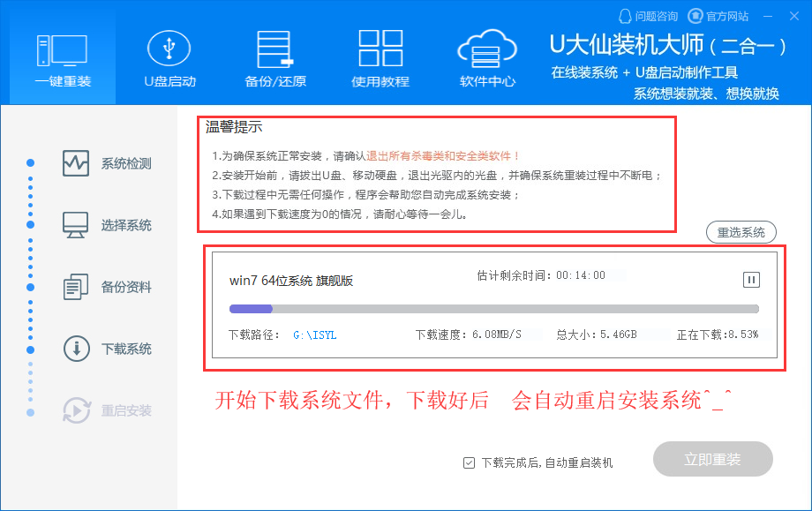Click the 选择系统 step label

[x=126, y=225]
